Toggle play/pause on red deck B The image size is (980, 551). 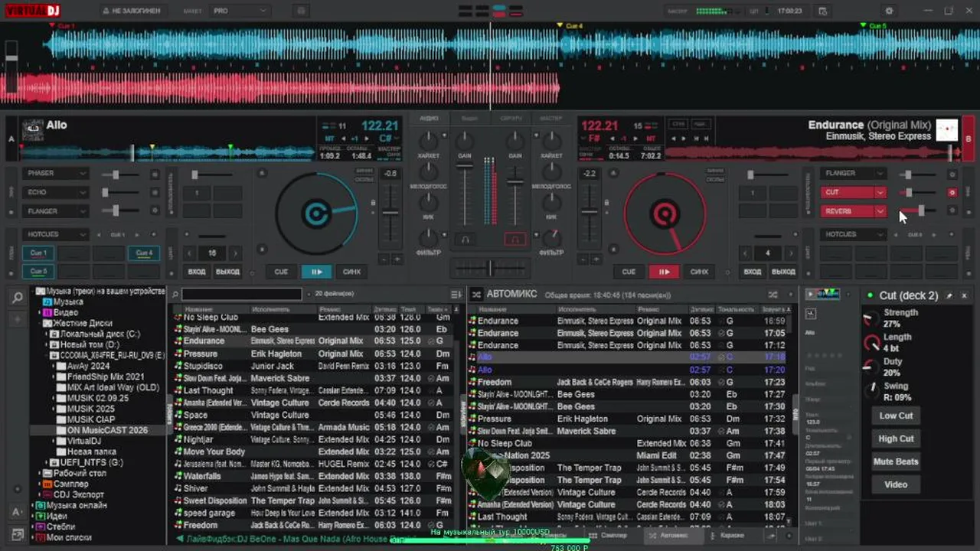(x=664, y=272)
